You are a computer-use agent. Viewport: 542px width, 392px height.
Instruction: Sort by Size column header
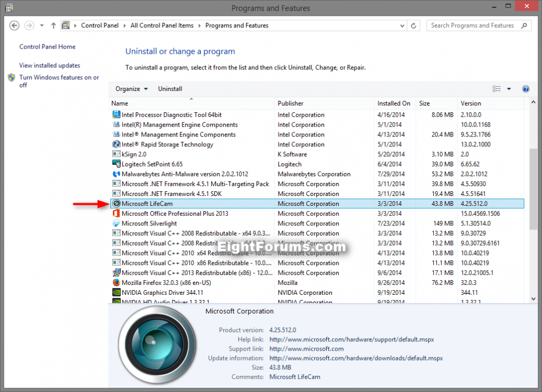pyautogui.click(x=436, y=103)
